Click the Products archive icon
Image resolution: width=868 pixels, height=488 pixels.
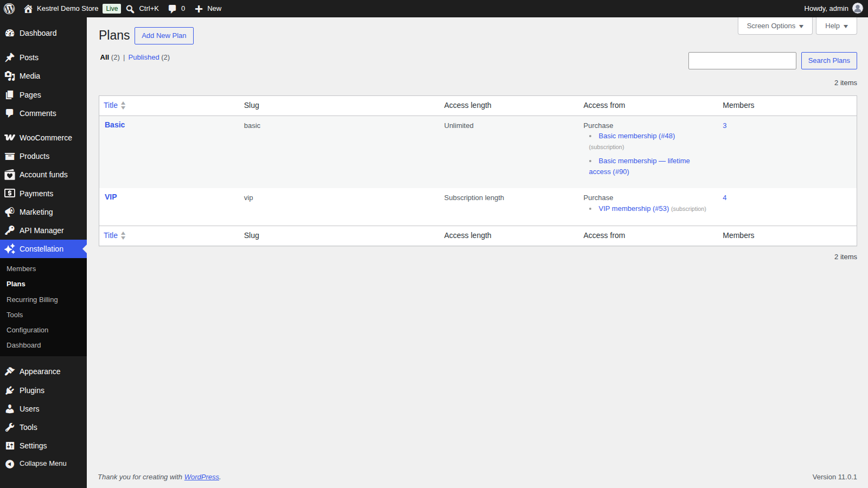pos(10,156)
